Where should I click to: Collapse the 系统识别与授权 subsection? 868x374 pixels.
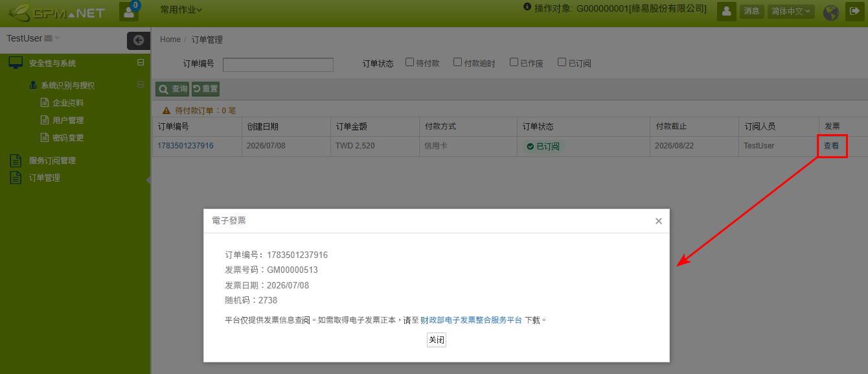141,85
